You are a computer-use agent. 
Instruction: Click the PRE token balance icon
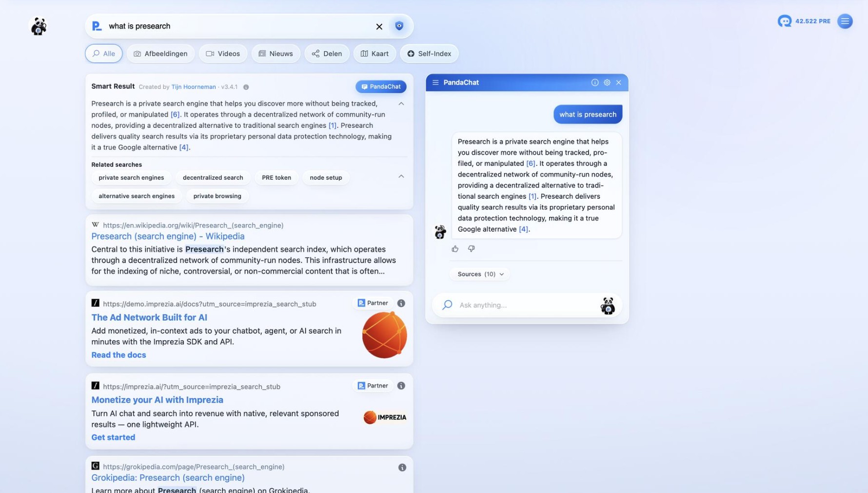pos(784,21)
